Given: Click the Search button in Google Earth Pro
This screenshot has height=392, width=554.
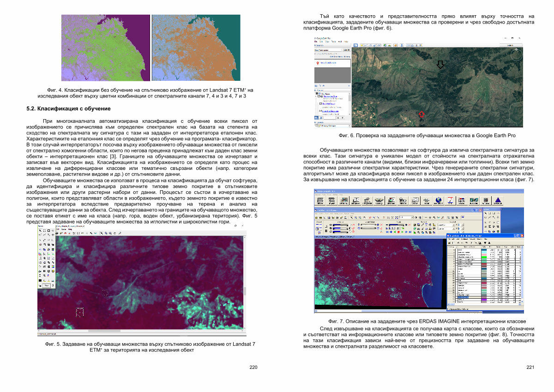Looking at the screenshot, I should [x=346, y=50].
